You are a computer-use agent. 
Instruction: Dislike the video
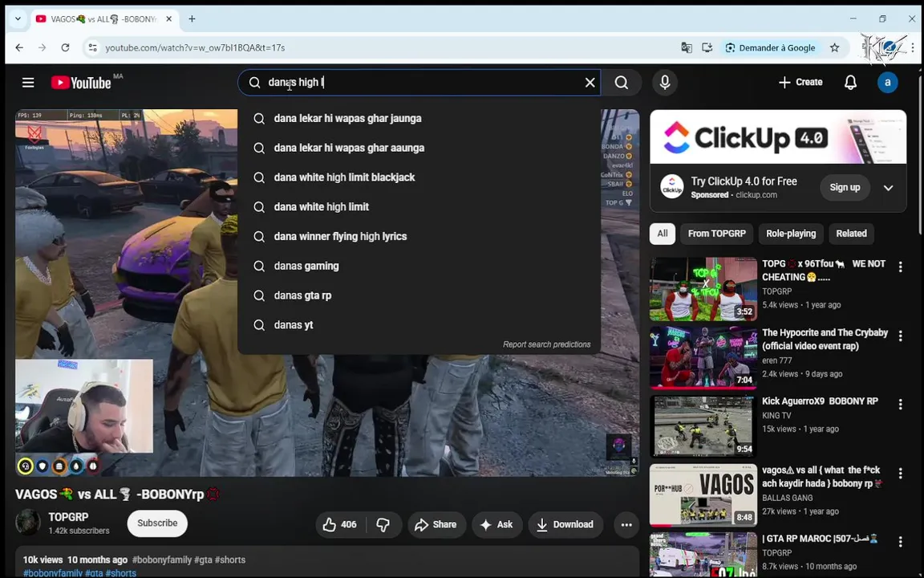coord(383,524)
